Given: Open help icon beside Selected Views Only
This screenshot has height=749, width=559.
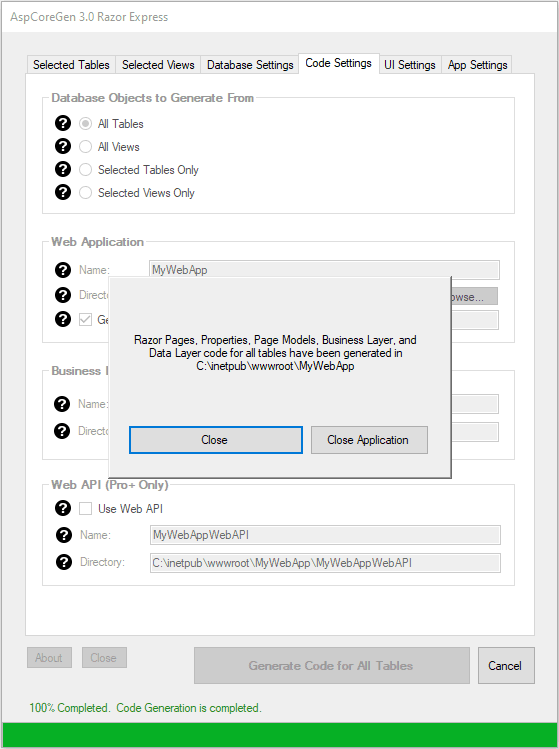Looking at the screenshot, I should coord(63,192).
